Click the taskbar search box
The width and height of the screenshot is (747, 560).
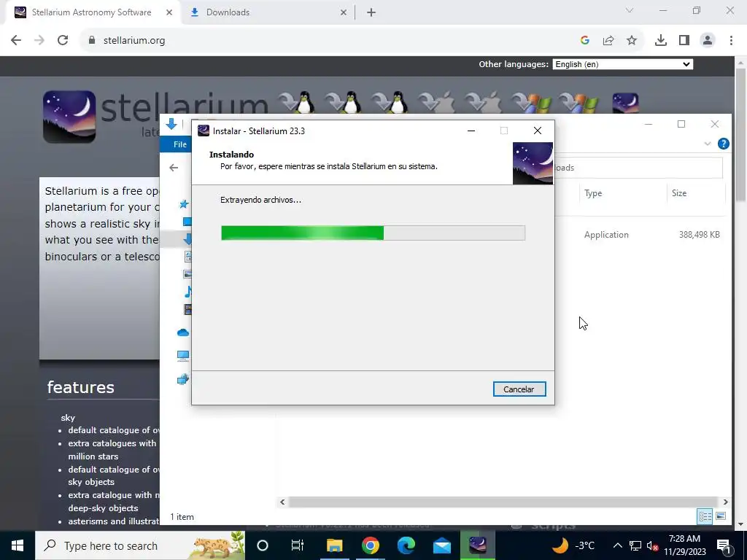tap(140, 545)
